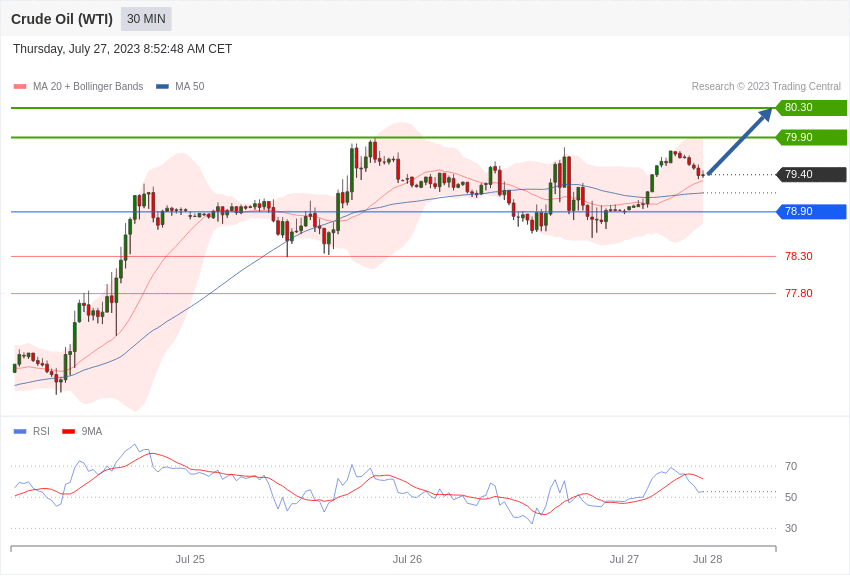Click the 30 MIN timeframe button
The image size is (850, 576).
coord(146,19)
